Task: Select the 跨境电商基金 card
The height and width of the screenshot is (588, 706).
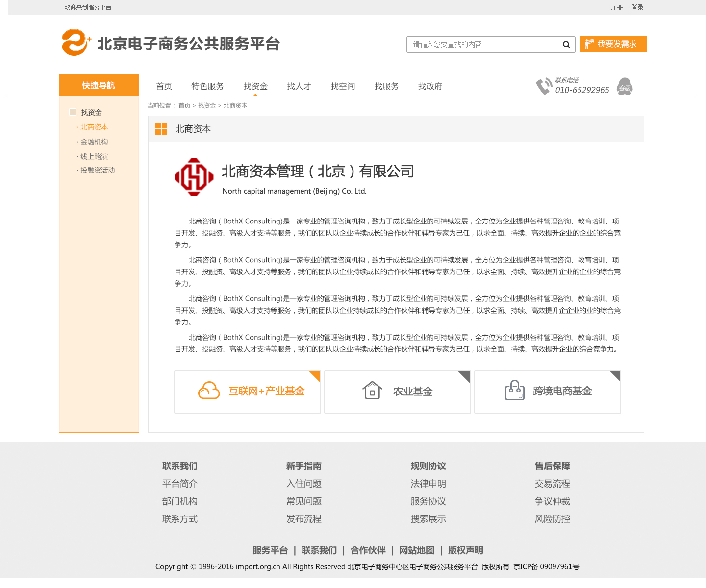Action: (548, 392)
